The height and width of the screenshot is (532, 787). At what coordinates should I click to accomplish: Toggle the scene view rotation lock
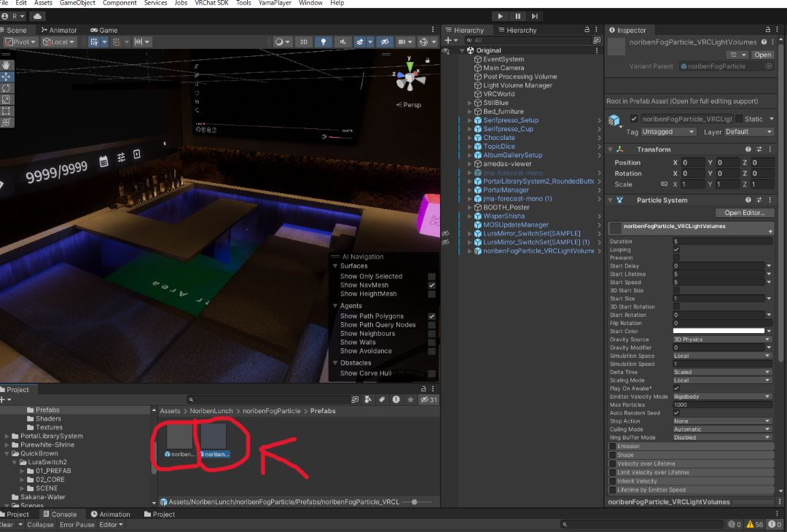[x=428, y=60]
